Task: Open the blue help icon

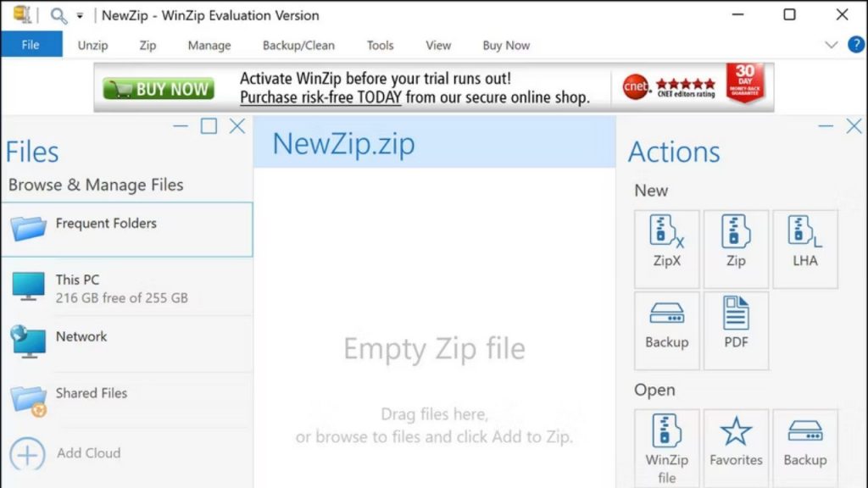Action: click(854, 45)
